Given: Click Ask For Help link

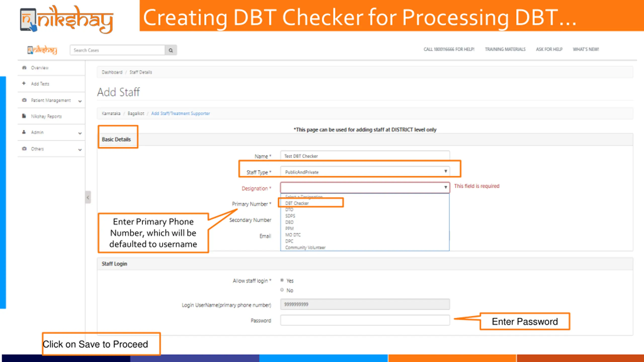Looking at the screenshot, I should (x=549, y=49).
